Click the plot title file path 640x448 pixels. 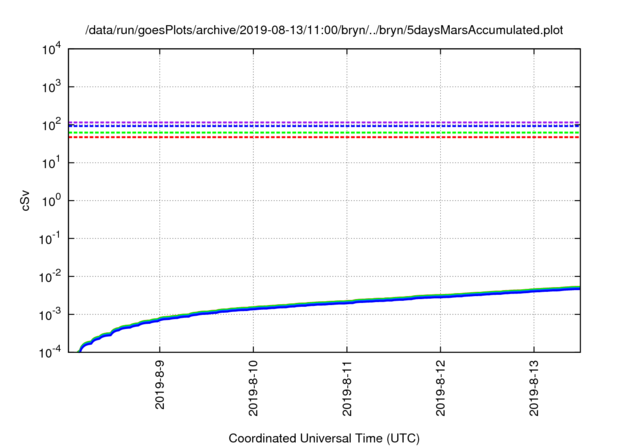[x=324, y=30]
